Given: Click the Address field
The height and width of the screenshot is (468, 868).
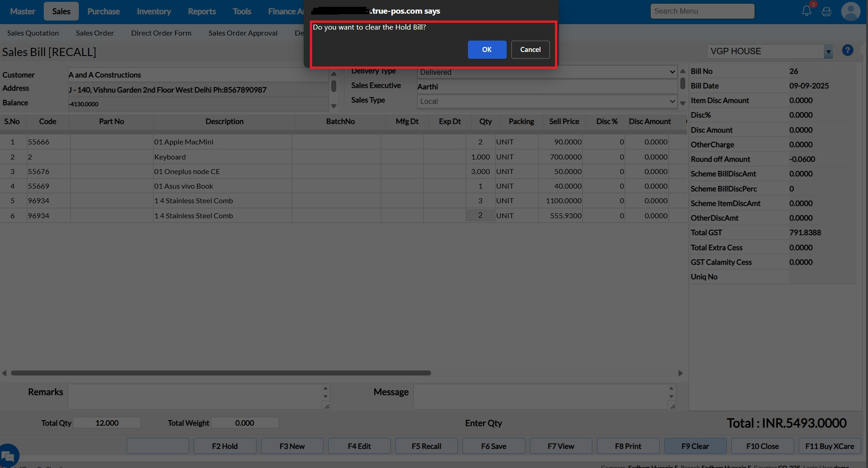Looking at the screenshot, I should pyautogui.click(x=198, y=90).
